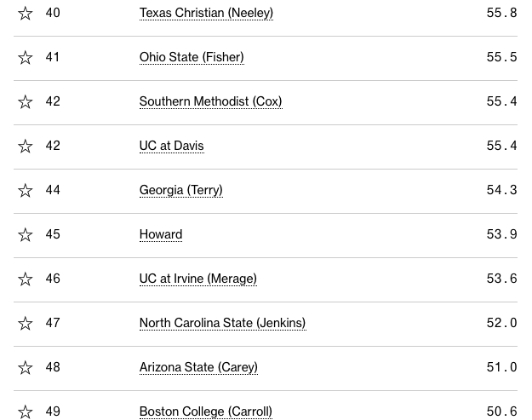The image size is (532, 420).
Task: Open the Texas Christian (Neeley) link
Action: pos(206,14)
